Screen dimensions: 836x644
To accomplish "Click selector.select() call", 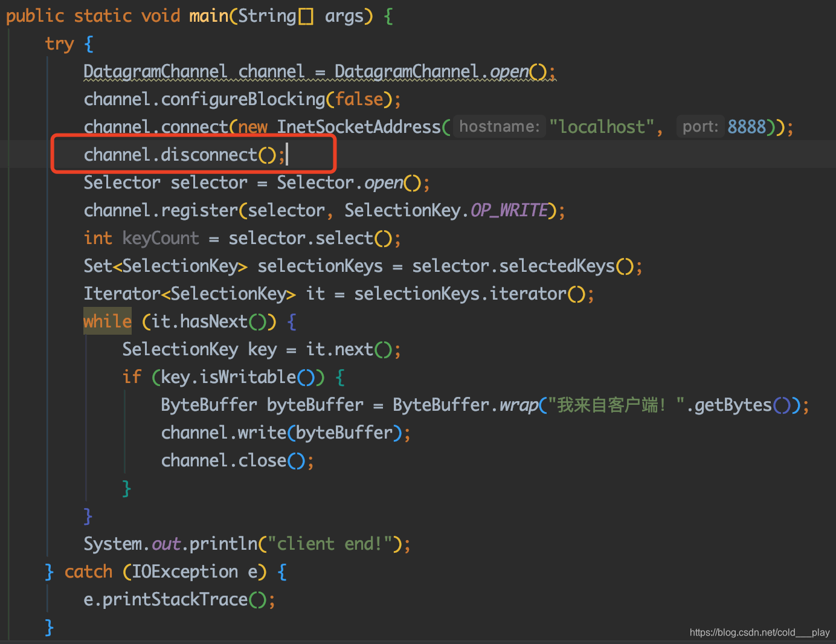I will (x=310, y=238).
